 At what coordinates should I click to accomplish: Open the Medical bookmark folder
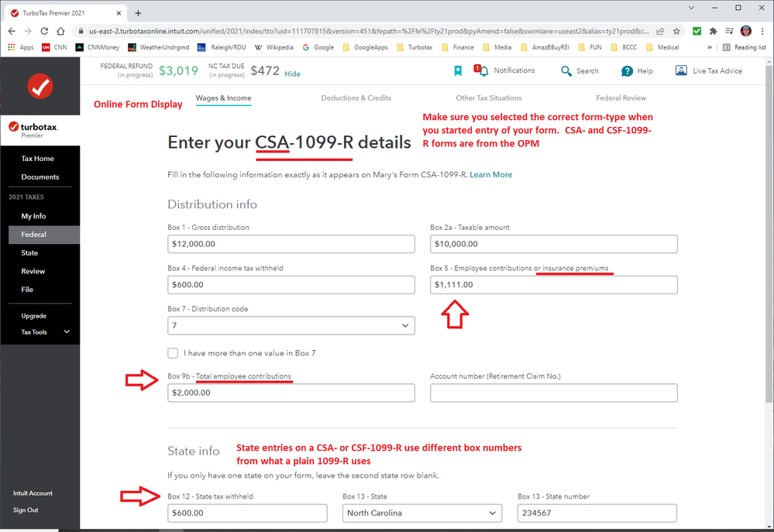[x=662, y=47]
